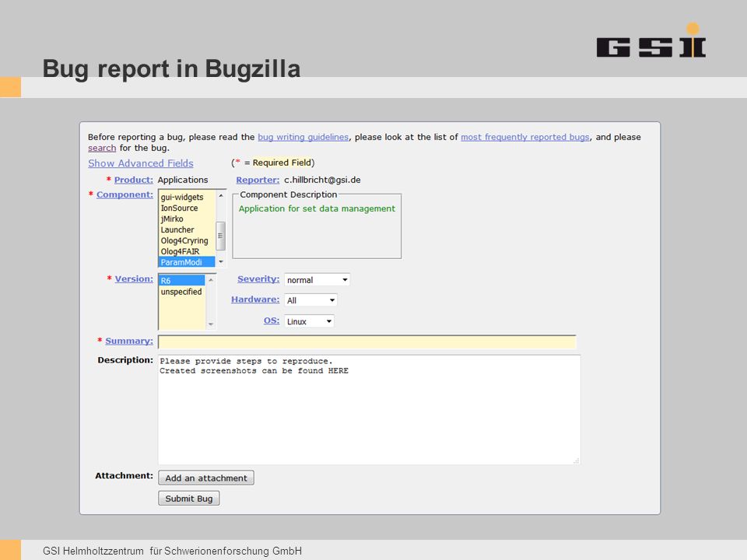Open the OS dropdown showing Linux
Screen dimensions: 747x560
(x=309, y=321)
